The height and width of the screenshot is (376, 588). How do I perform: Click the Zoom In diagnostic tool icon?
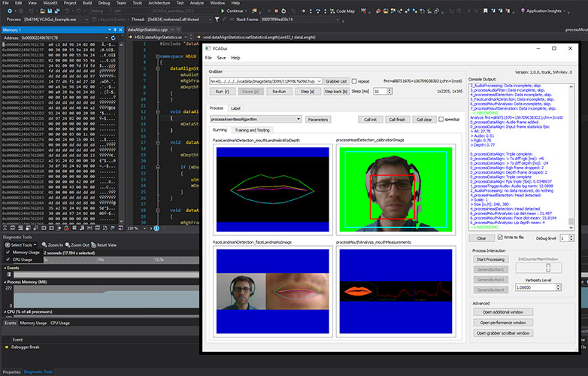pos(45,244)
